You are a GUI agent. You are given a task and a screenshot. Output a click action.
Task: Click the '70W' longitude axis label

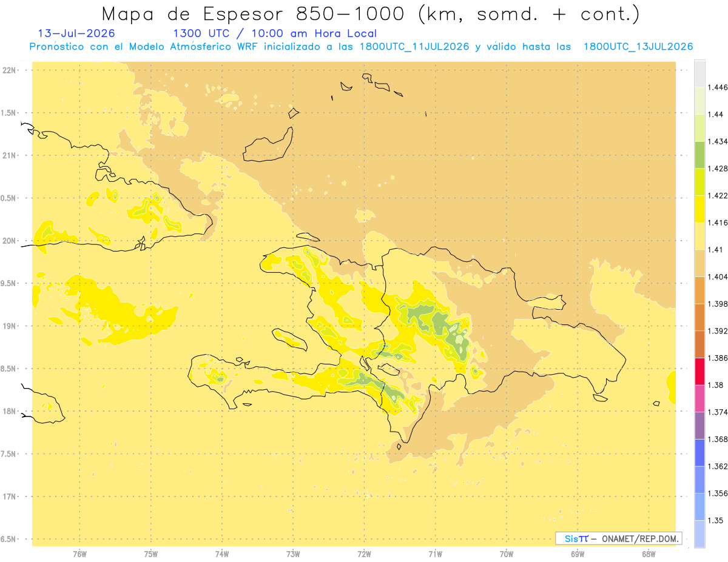tap(507, 554)
